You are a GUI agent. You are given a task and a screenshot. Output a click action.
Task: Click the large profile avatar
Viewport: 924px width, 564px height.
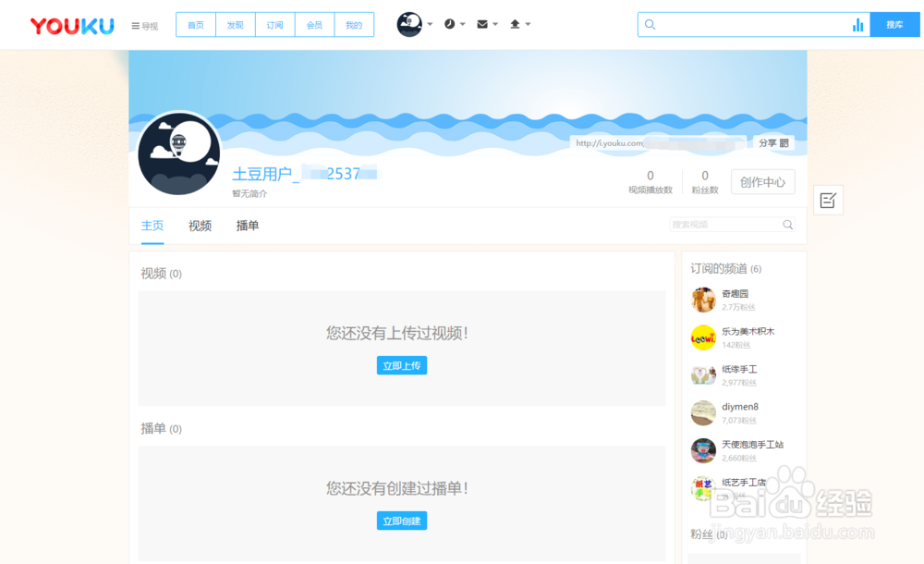click(x=179, y=153)
